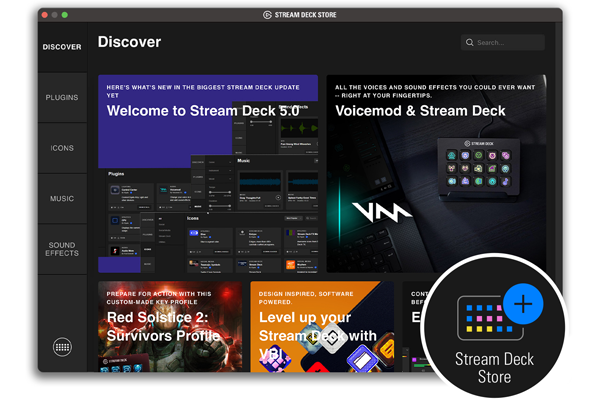This screenshot has height=400, width=599.
Task: Click the blue plus circle on Stream Deck Store
Action: [523, 304]
